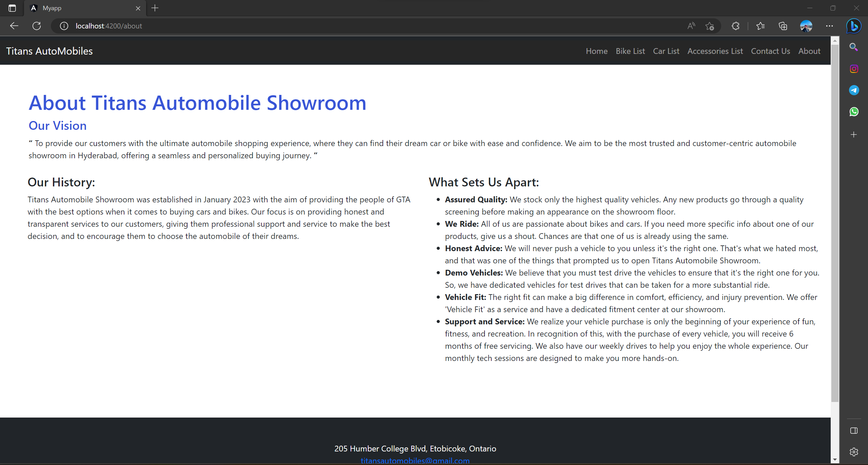Viewport: 868px width, 465px height.
Task: Toggle the sidebar visibility button
Action: (854, 431)
